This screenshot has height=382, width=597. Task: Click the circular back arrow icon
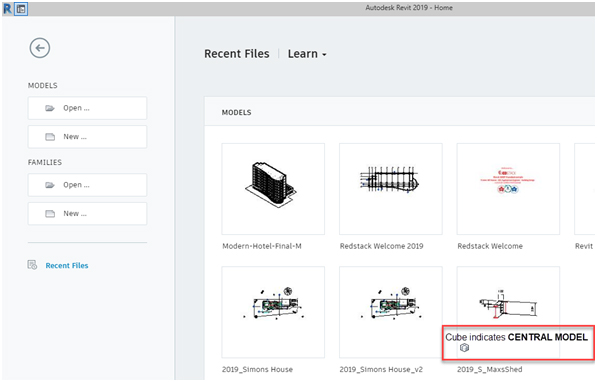(40, 48)
